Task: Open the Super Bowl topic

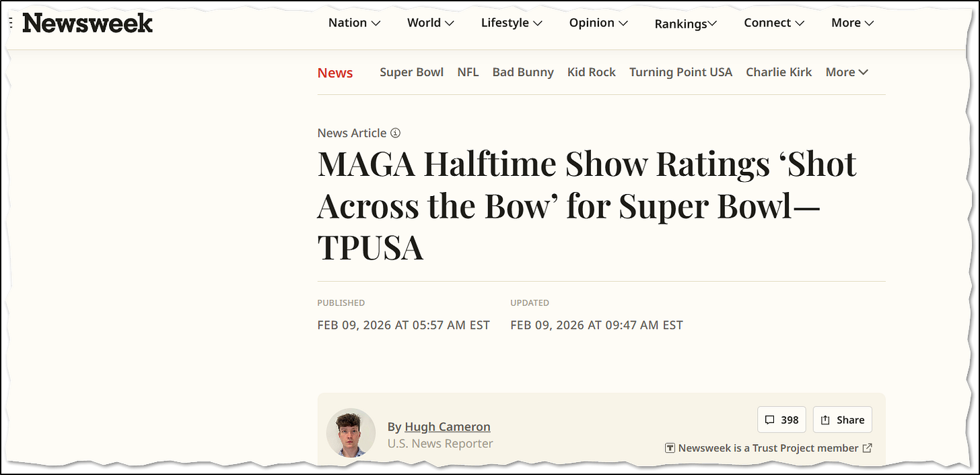Action: click(x=411, y=72)
